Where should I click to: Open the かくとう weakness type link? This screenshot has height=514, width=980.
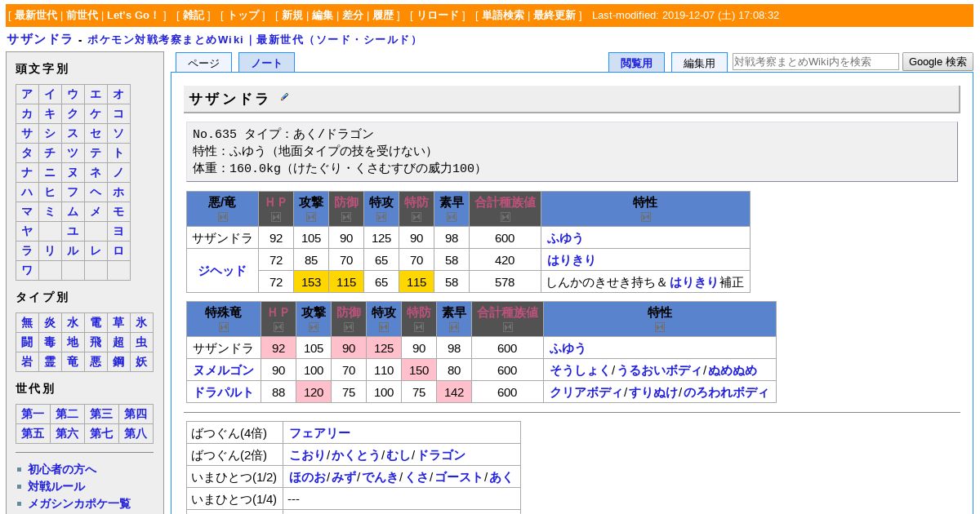coord(355,454)
